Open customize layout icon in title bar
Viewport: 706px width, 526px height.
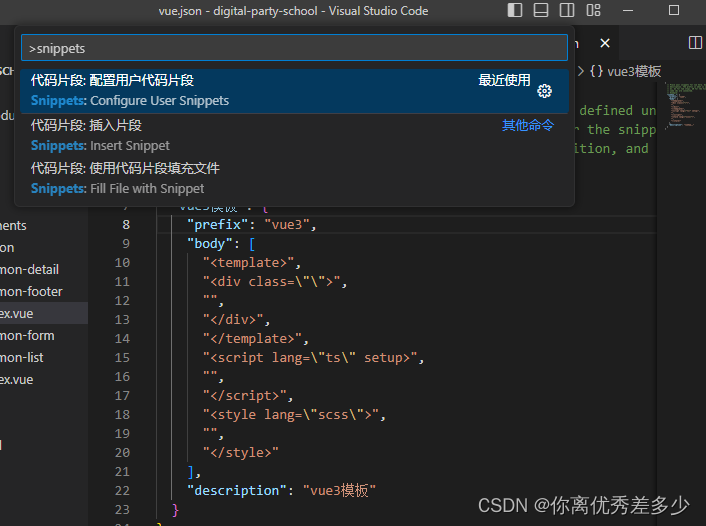[593, 10]
